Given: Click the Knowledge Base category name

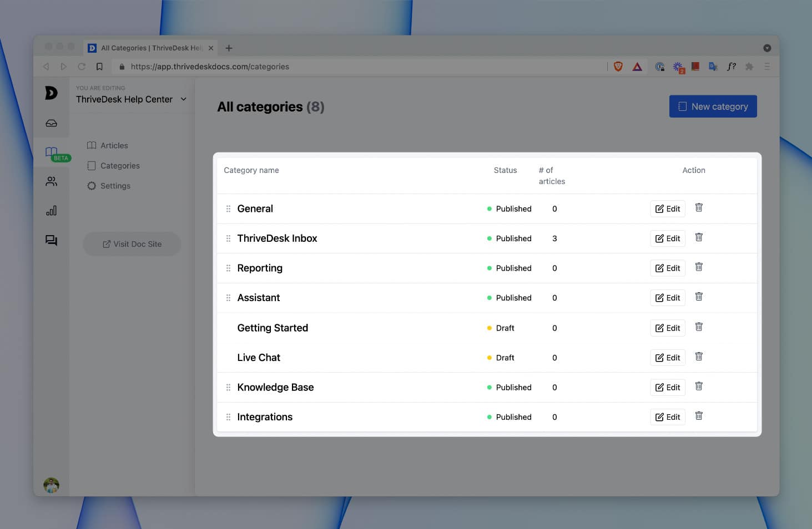Looking at the screenshot, I should click(275, 388).
